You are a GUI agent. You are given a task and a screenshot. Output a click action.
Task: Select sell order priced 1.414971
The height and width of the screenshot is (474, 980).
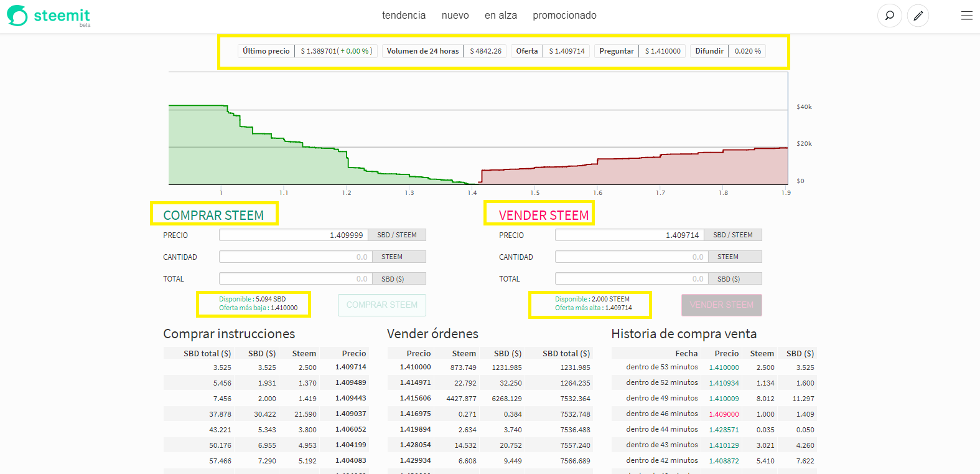click(490, 383)
